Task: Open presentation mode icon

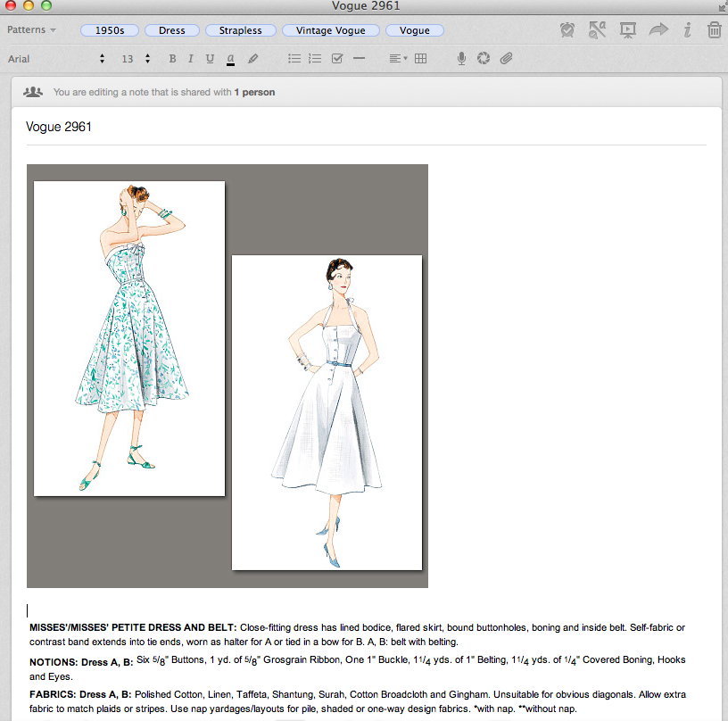Action: pyautogui.click(x=627, y=30)
